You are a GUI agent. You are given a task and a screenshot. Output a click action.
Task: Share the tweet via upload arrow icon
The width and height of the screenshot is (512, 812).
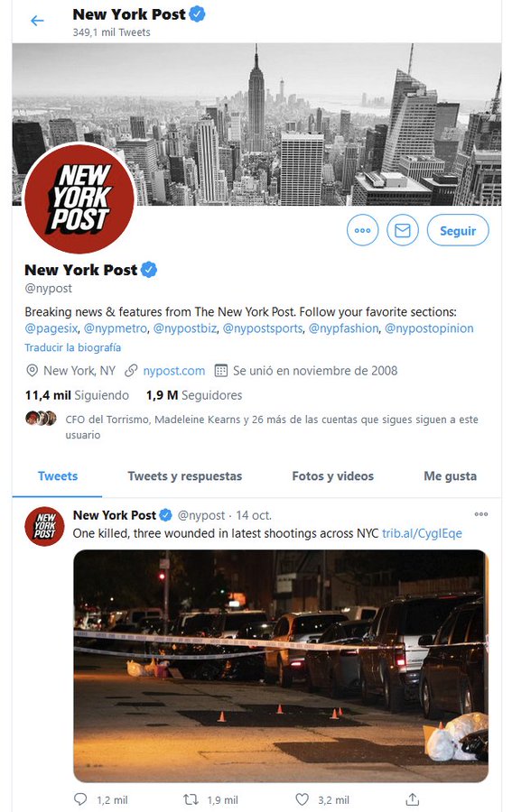(x=412, y=799)
